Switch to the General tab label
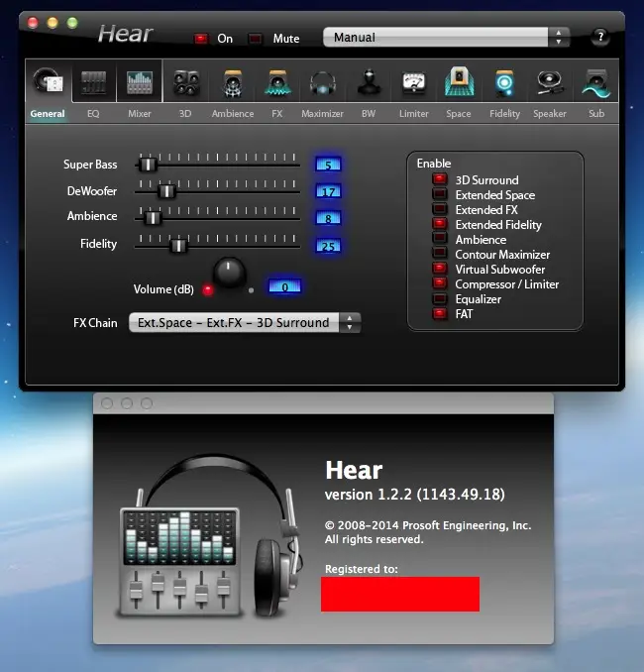Screen dimensions: 644x672 coord(48,114)
